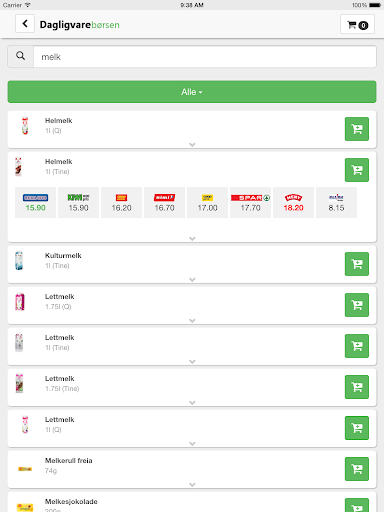Add Helmelk 1l (Q) to cart

pyautogui.click(x=357, y=129)
